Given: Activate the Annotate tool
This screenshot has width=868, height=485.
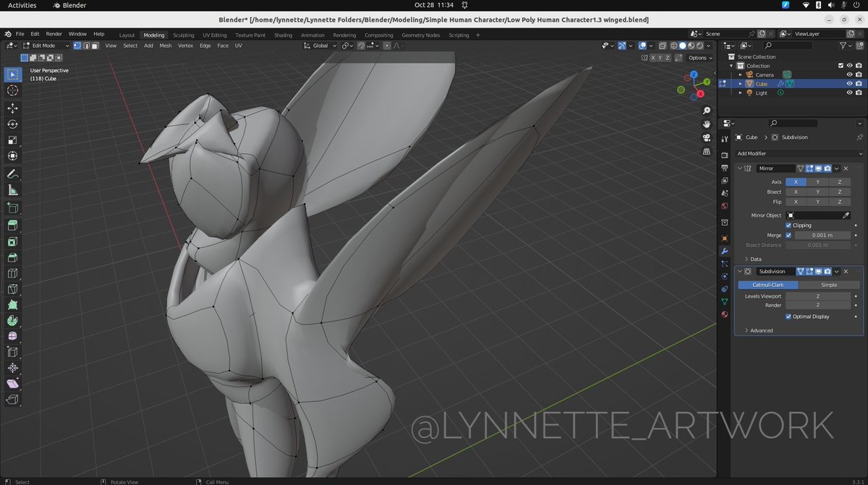Looking at the screenshot, I should point(12,174).
